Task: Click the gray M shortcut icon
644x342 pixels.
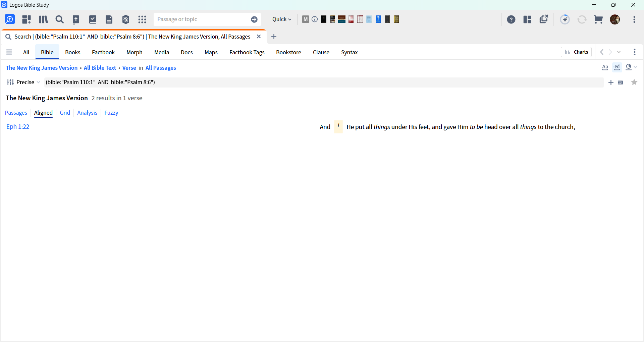Action: point(305,19)
